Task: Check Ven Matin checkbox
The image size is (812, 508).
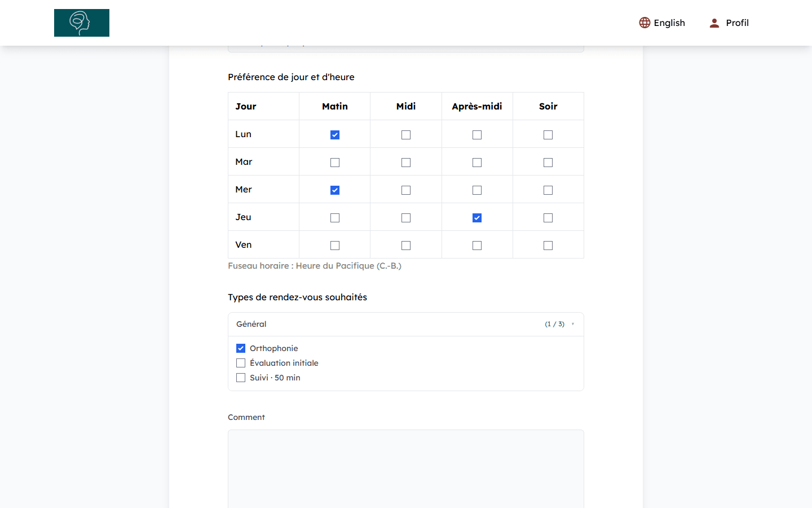Action: click(x=335, y=246)
